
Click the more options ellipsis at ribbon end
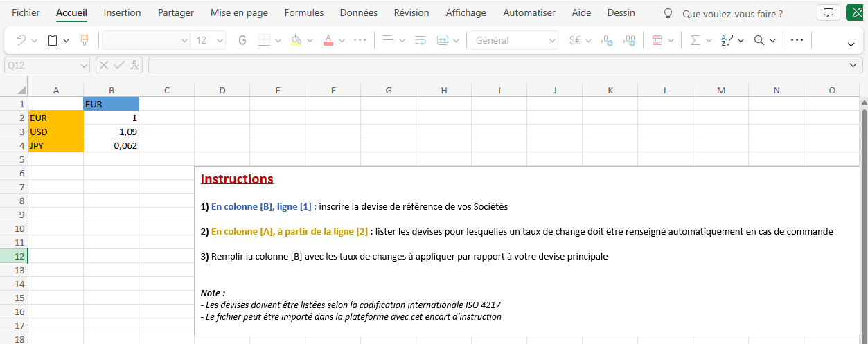click(x=797, y=40)
